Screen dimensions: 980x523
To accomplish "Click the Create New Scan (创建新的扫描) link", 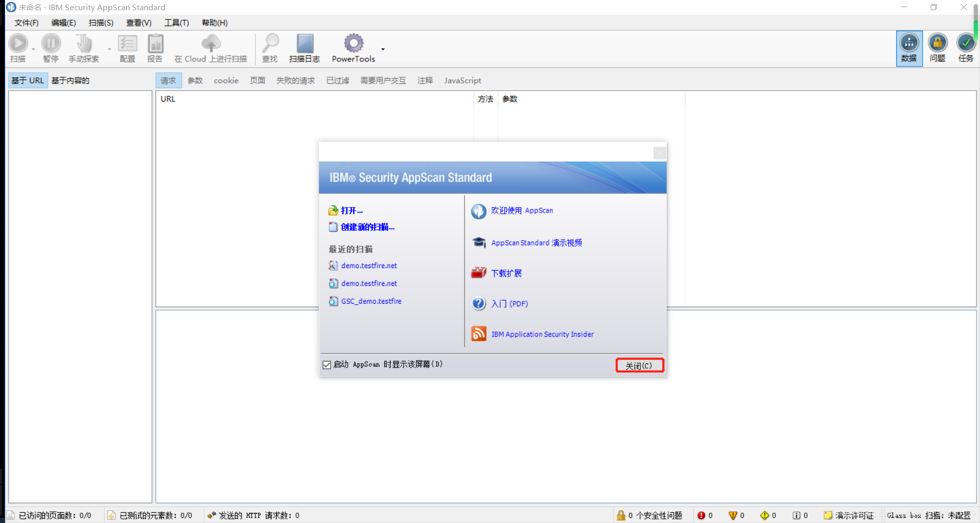I will click(x=368, y=227).
